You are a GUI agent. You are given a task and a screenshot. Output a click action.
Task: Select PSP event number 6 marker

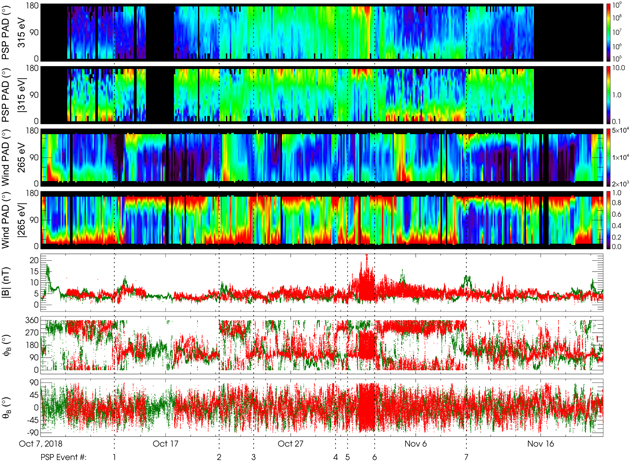coord(374,457)
